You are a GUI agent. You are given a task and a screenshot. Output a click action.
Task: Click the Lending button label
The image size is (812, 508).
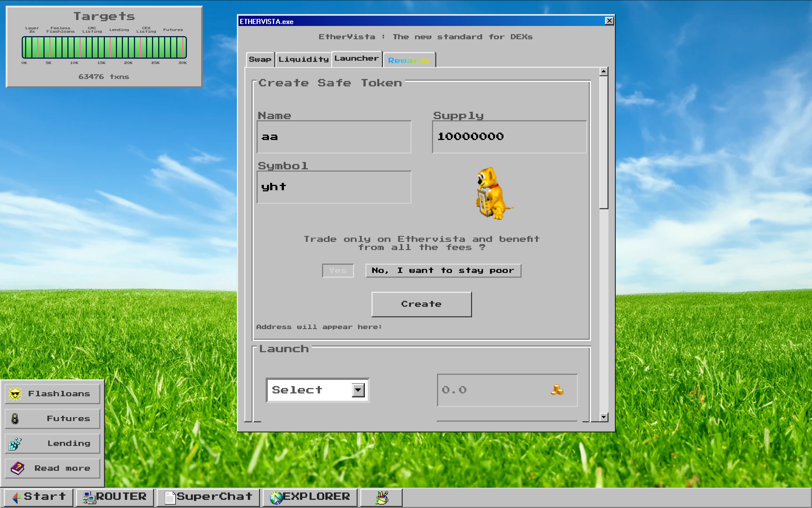[69, 443]
